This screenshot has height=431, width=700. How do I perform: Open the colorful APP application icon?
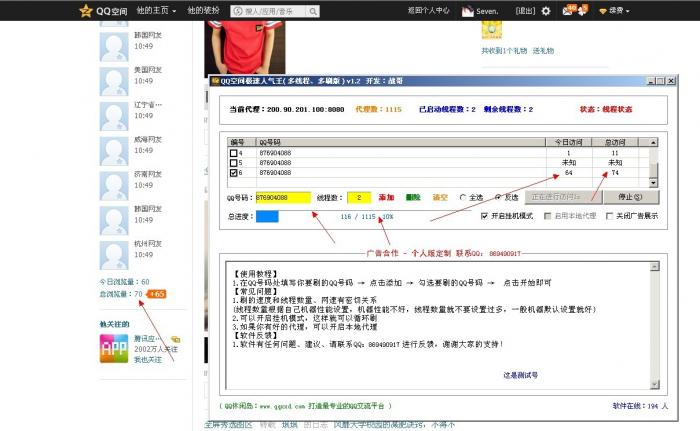[x=114, y=348]
